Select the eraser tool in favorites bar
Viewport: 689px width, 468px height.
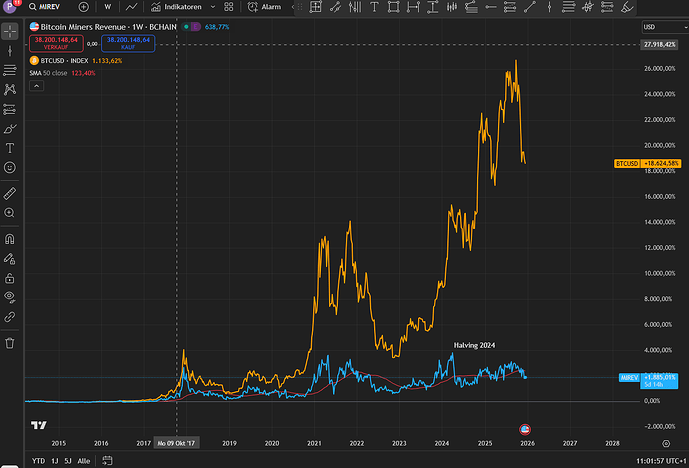(x=627, y=7)
